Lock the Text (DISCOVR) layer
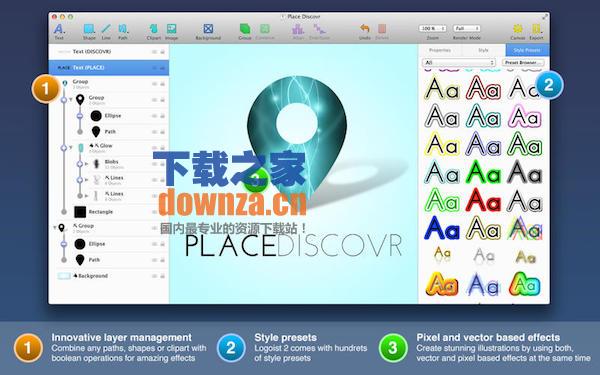 click(163, 52)
